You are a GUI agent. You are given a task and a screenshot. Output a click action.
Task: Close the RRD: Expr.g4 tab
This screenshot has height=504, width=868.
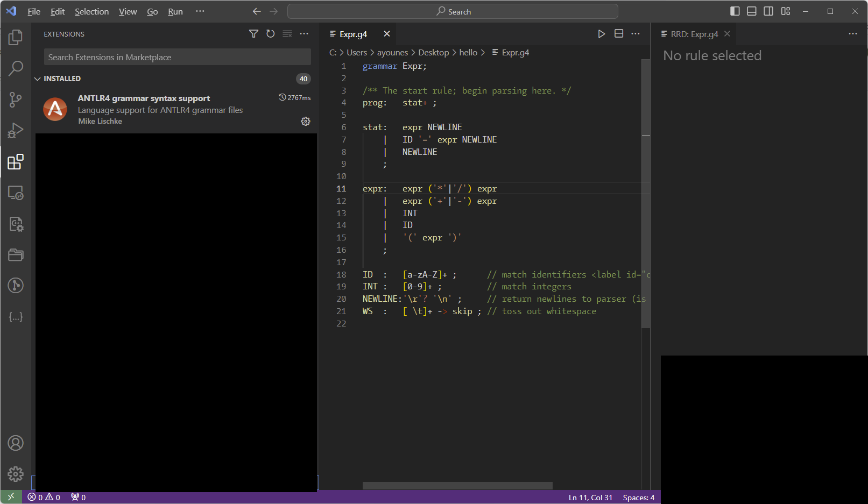tap(728, 34)
